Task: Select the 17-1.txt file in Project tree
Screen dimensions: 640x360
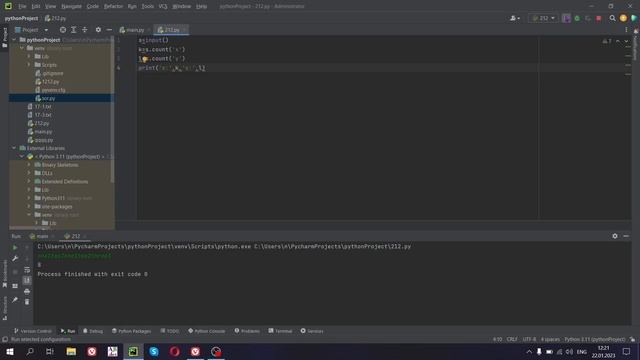Action: click(x=43, y=107)
